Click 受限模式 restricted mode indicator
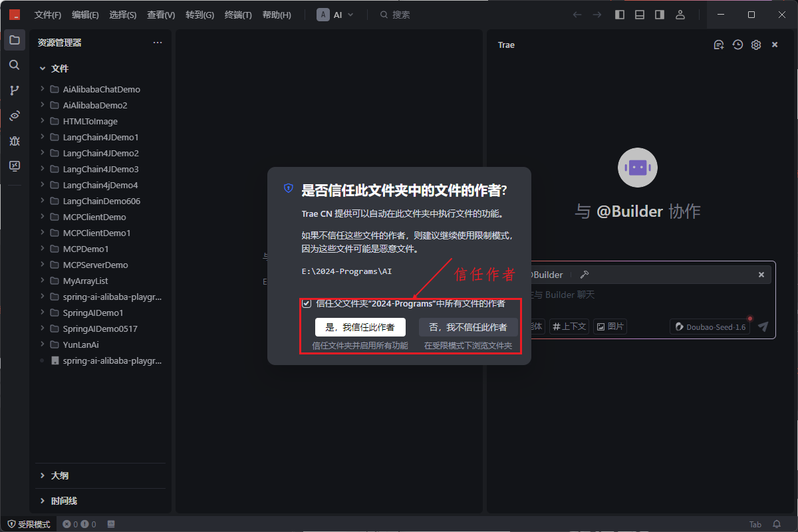Image resolution: width=798 pixels, height=532 pixels. (29, 524)
